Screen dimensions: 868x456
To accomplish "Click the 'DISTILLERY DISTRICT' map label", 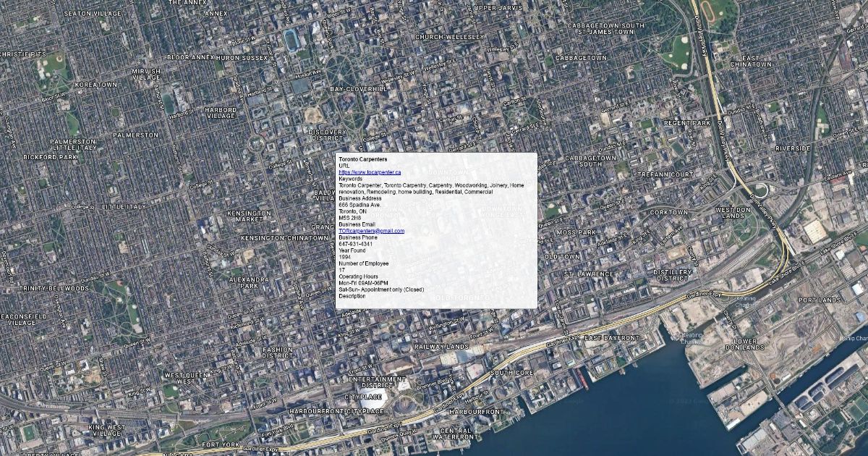I will pyautogui.click(x=673, y=275).
